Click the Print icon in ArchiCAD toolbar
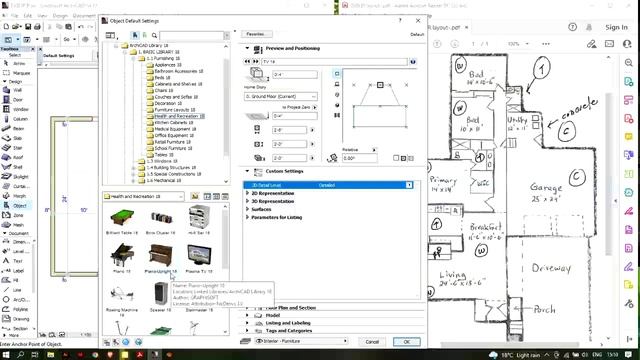Screen dimensions: 640x360 [x=37, y=27]
